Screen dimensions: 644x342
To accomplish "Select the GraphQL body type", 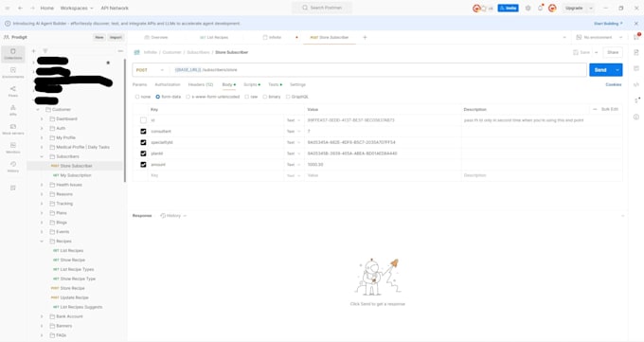I will click(288, 97).
